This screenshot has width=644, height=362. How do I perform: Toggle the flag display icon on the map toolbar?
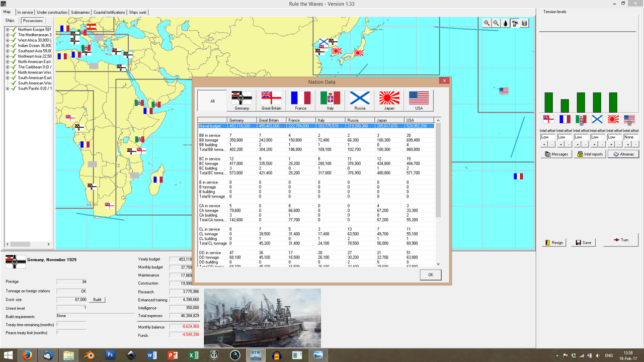(x=515, y=23)
